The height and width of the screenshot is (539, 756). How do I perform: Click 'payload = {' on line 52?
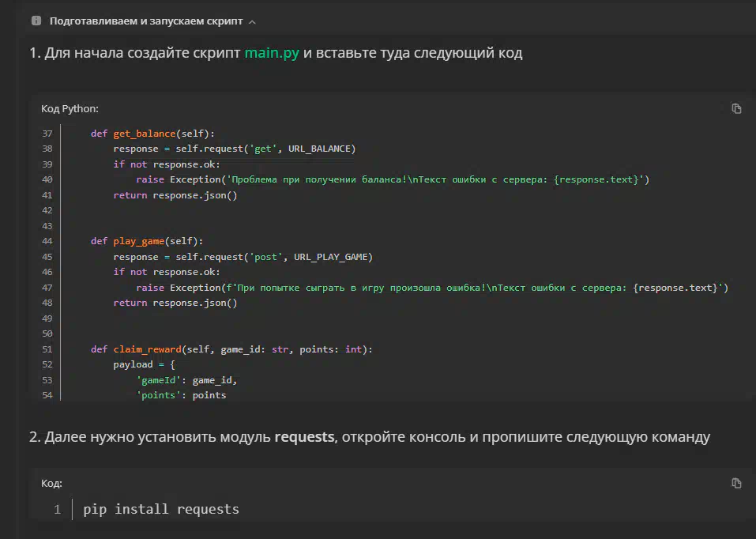[144, 364]
